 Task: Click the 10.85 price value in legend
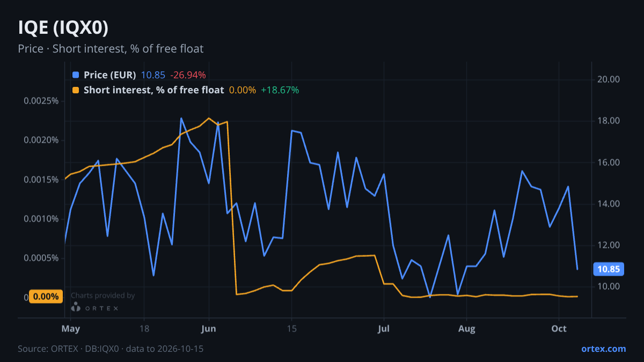(x=153, y=75)
